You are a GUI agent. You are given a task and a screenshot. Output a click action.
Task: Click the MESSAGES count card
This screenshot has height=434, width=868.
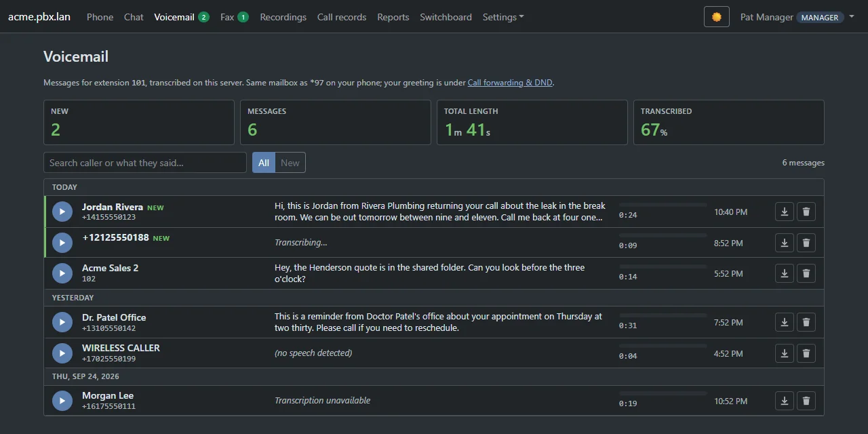coord(336,123)
